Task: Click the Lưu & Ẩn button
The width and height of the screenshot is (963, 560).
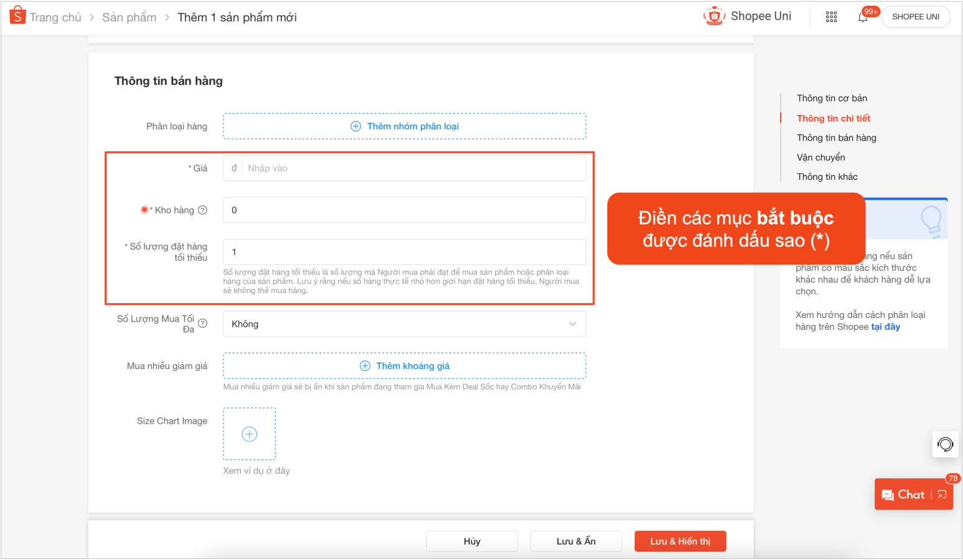Action: click(x=576, y=541)
